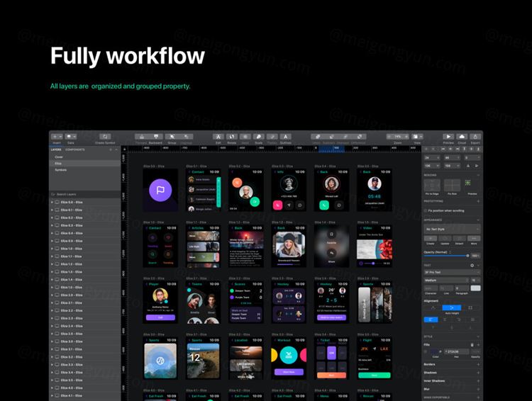
Task: Click the Group toolbar icon
Action: tap(172, 136)
